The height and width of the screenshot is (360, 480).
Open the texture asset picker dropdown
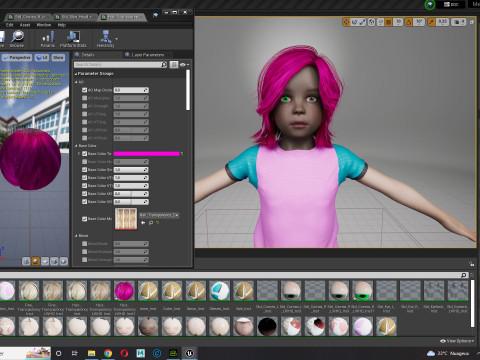click(x=159, y=215)
